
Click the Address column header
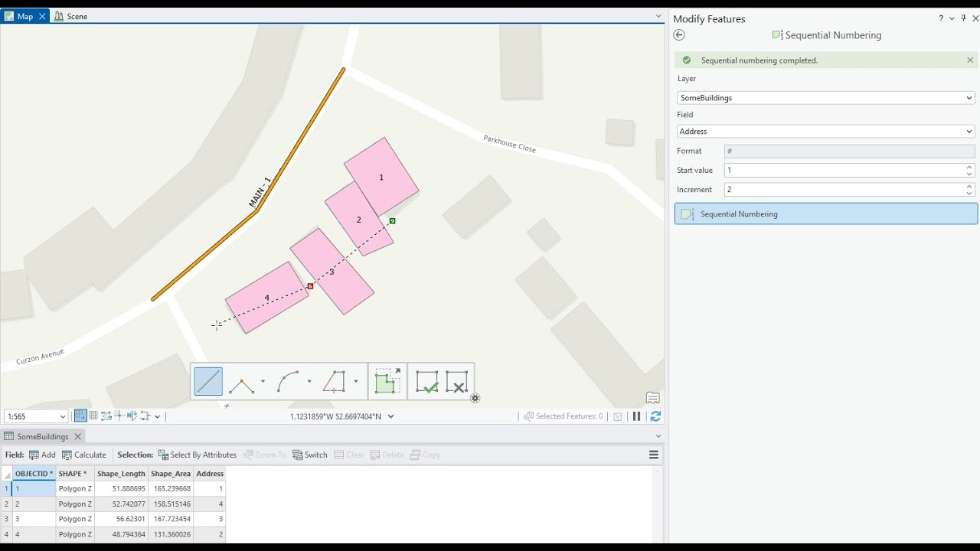tap(210, 474)
